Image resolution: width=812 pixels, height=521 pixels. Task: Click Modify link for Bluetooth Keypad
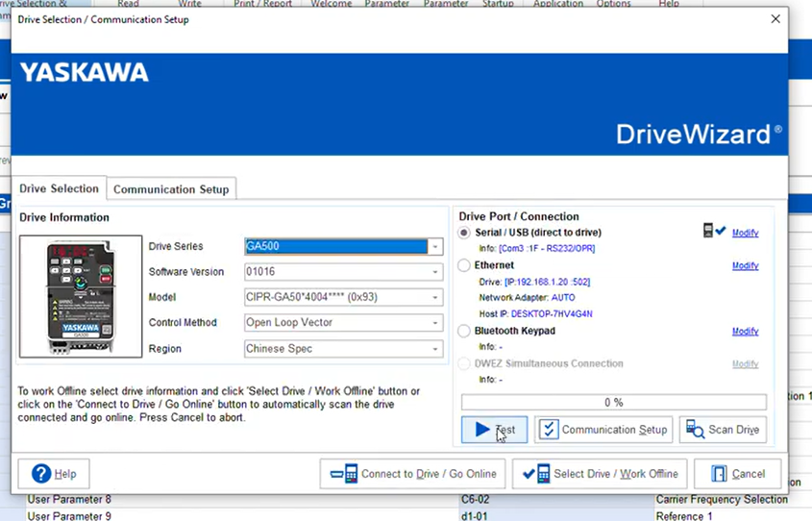tap(745, 332)
